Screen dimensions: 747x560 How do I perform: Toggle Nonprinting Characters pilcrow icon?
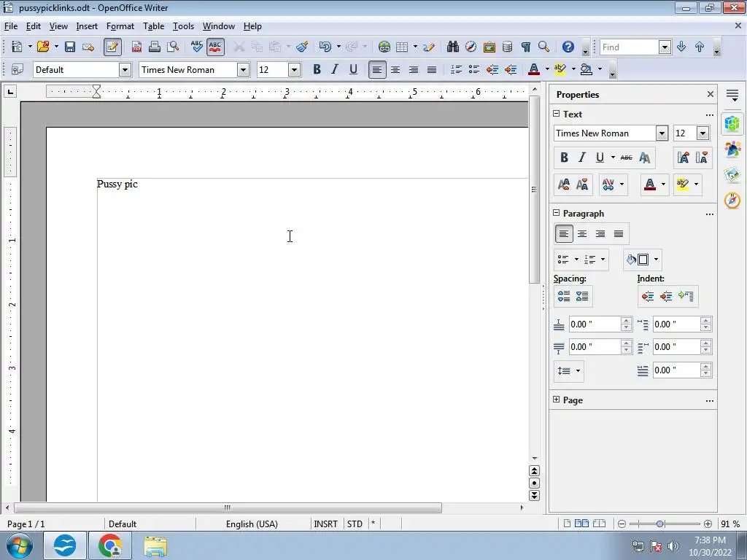[x=525, y=47]
